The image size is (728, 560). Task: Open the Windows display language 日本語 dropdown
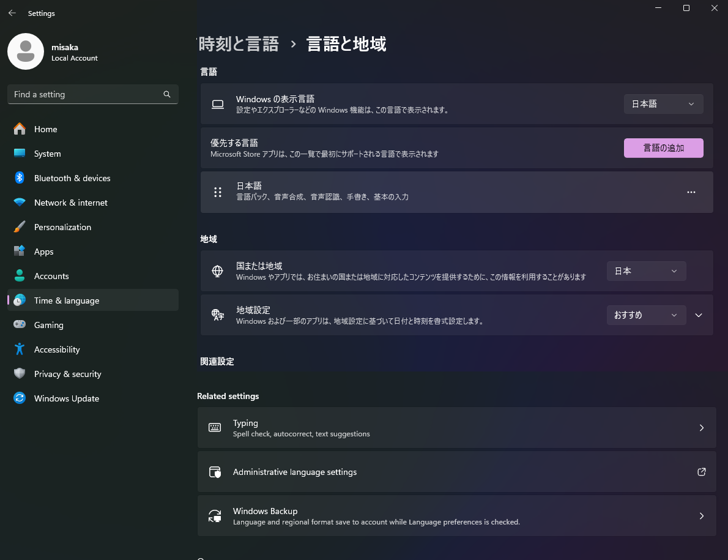coord(664,104)
